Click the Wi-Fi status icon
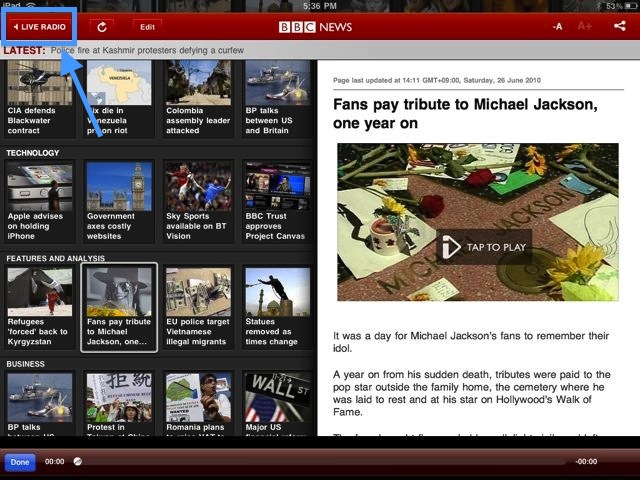The image size is (640, 480). click(31, 6)
